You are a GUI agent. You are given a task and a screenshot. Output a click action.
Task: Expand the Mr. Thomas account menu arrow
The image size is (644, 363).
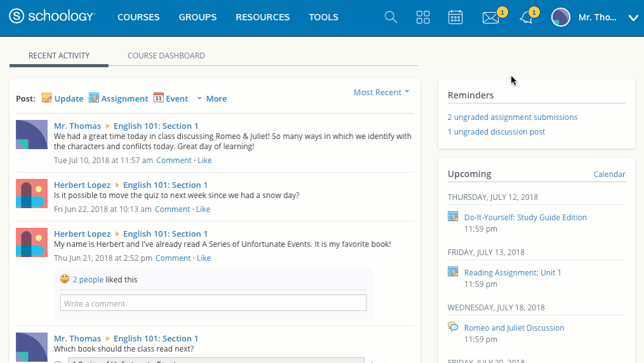[x=633, y=18]
